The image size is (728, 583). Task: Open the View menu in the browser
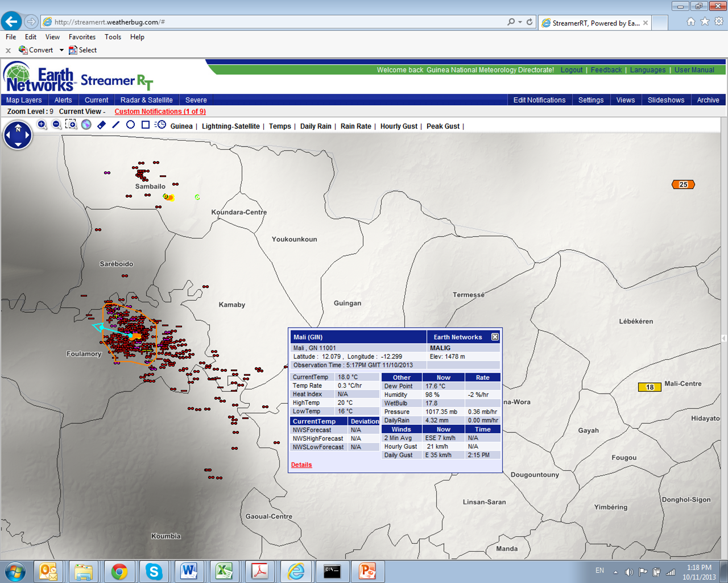(52, 37)
